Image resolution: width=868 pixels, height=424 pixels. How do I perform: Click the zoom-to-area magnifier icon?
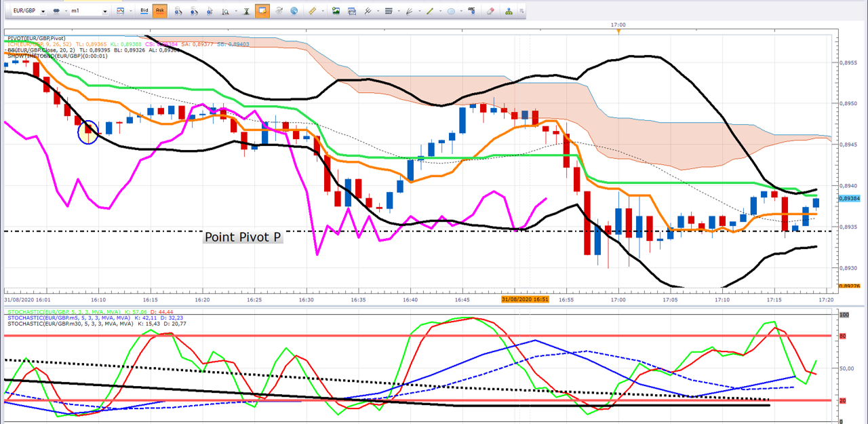[x=225, y=11]
